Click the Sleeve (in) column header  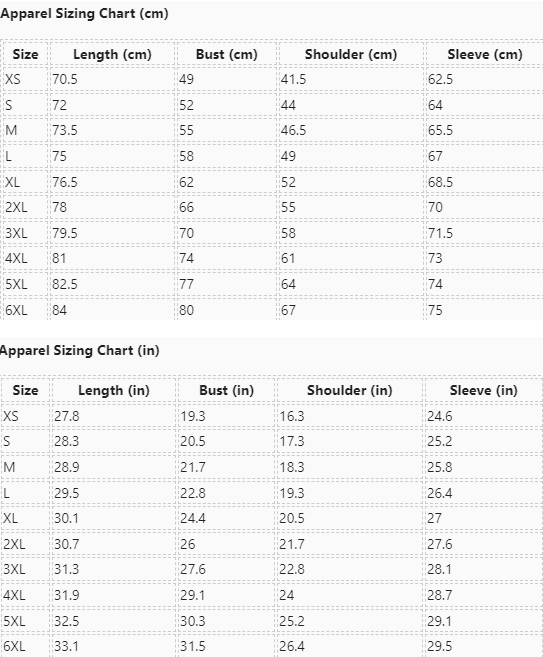click(x=484, y=391)
